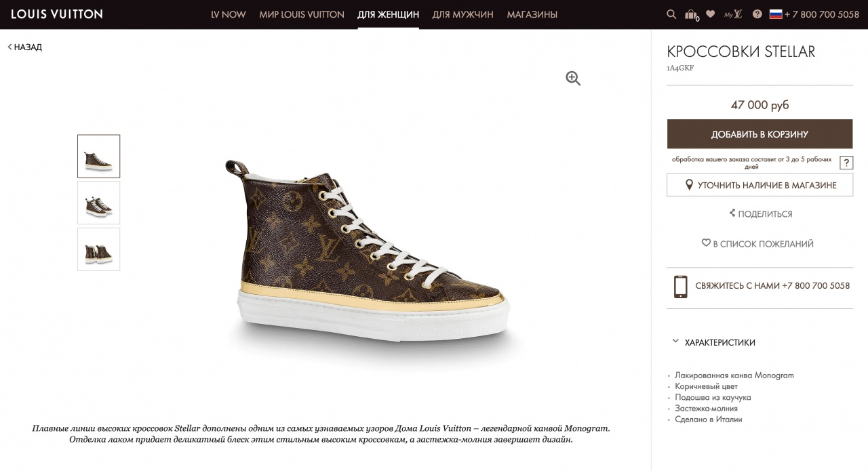The width and height of the screenshot is (868, 471).
Task: Collapse the ХАРАКТЕРИСТИКИ section
Action: pos(675,342)
